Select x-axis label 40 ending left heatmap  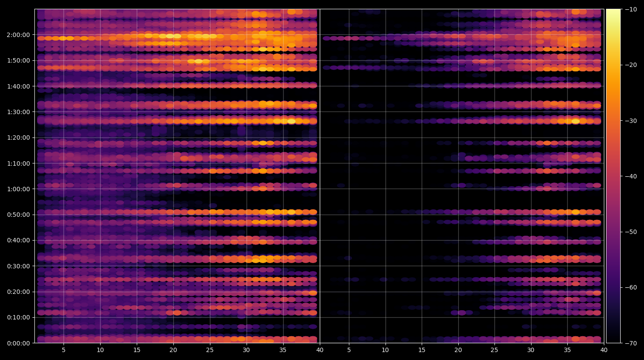(x=320, y=350)
